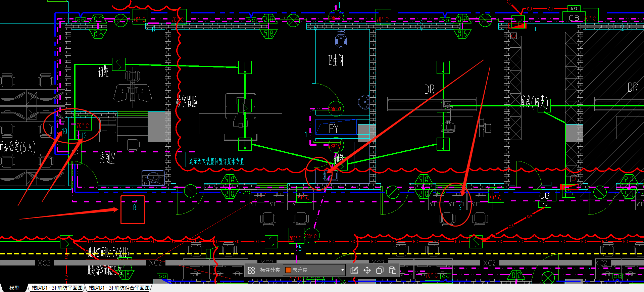The height and width of the screenshot is (292, 644).
Task: Select the red rectangle containing number 8
Action: [133, 210]
